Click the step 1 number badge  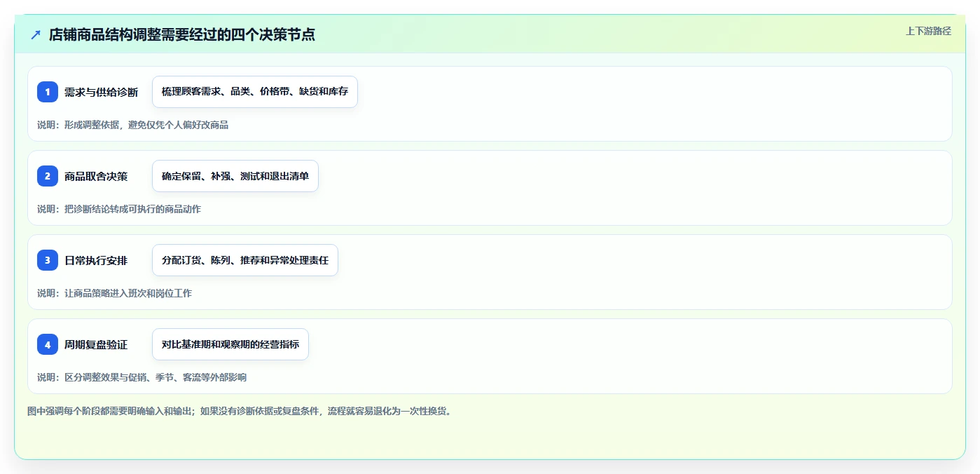click(x=48, y=92)
